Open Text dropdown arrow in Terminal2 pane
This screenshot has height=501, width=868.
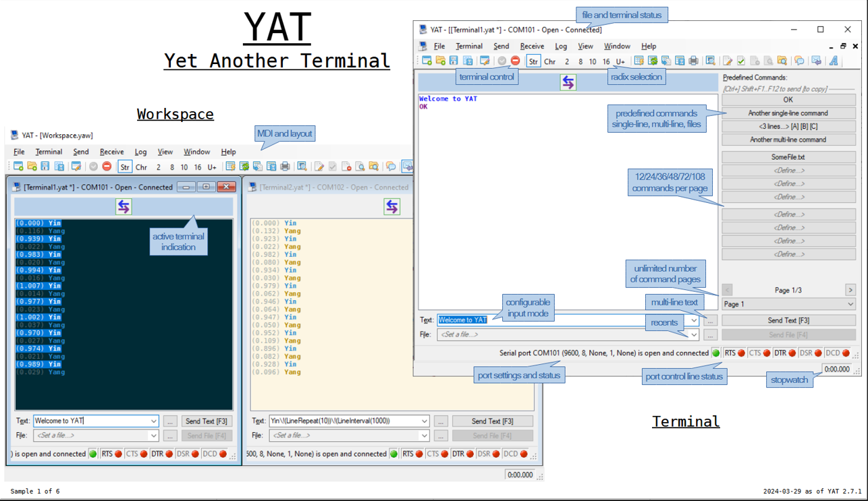tap(425, 421)
